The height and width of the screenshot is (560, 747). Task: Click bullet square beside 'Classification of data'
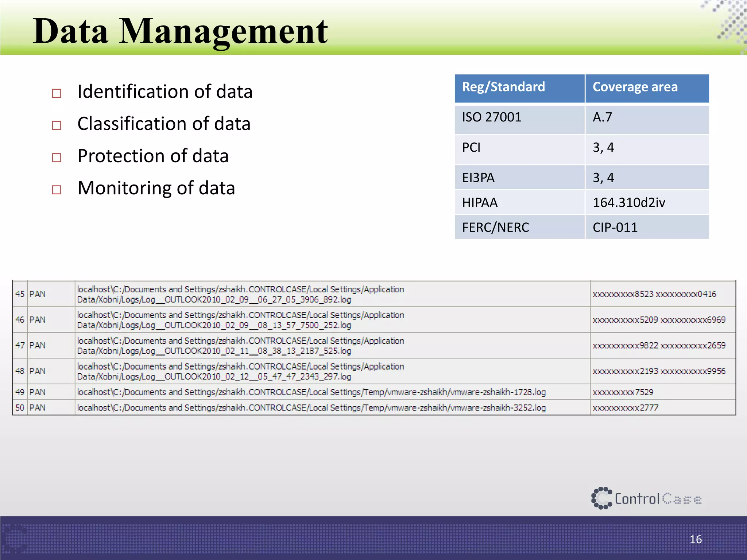[x=57, y=125]
